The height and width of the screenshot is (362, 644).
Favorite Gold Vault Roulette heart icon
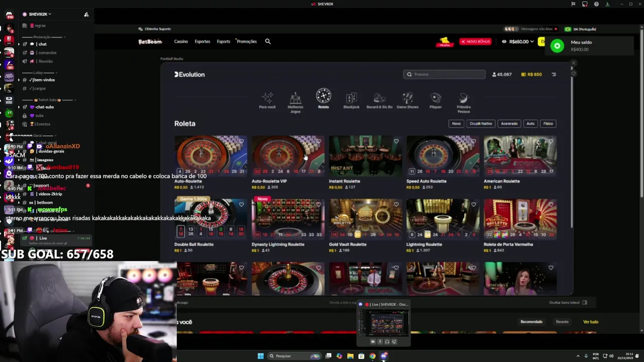(396, 205)
